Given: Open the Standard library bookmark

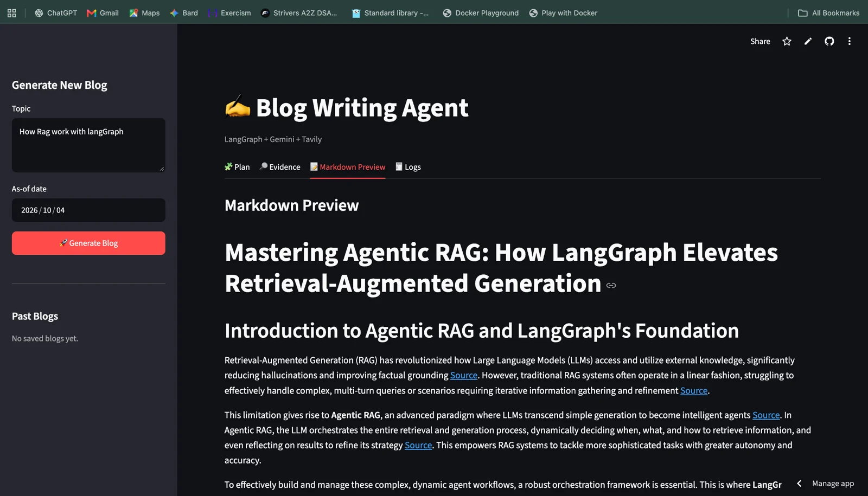Looking at the screenshot, I should pos(390,13).
